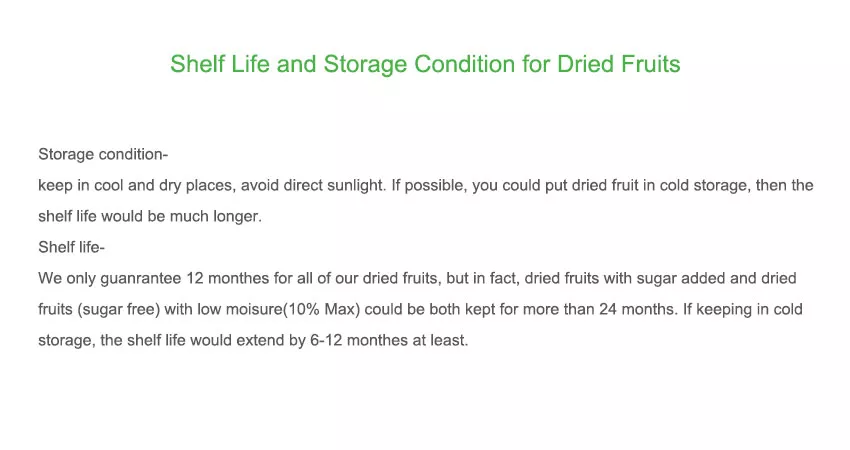Click the 'Storage condition-' label

(x=103, y=155)
